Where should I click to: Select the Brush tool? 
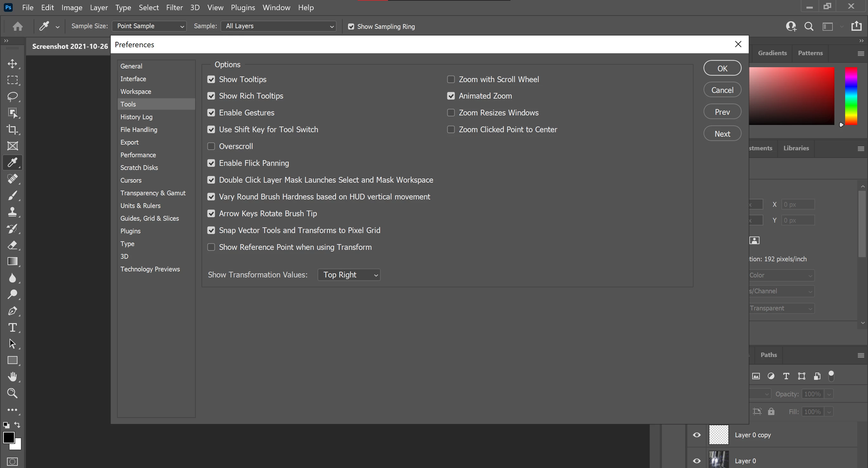12,195
